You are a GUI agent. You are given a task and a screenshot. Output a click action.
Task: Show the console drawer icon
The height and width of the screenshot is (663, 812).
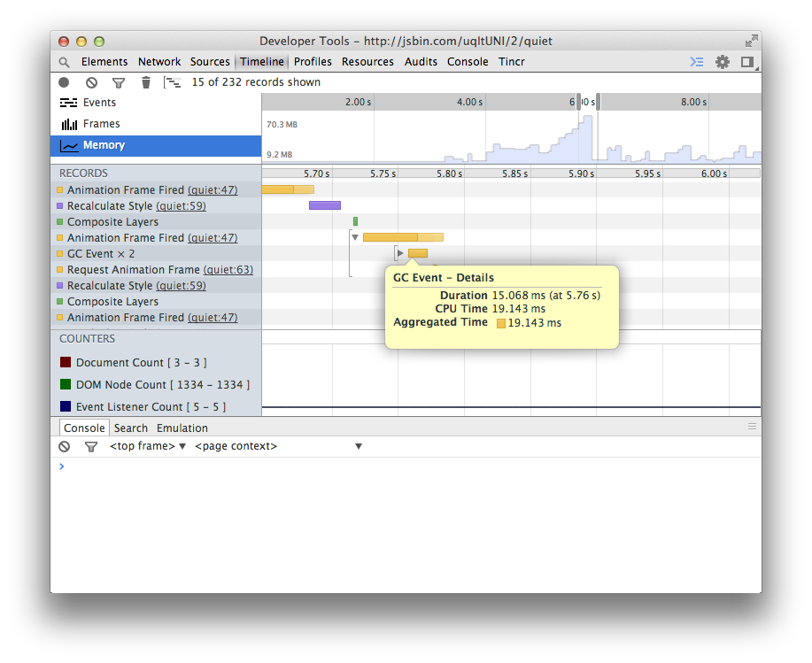697,62
